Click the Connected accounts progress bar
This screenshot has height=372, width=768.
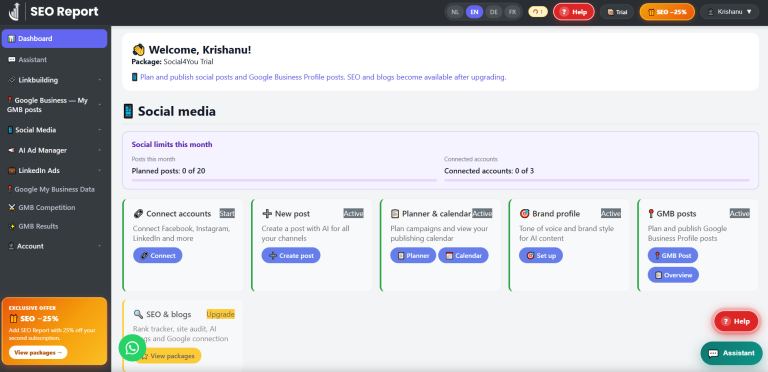coord(597,180)
